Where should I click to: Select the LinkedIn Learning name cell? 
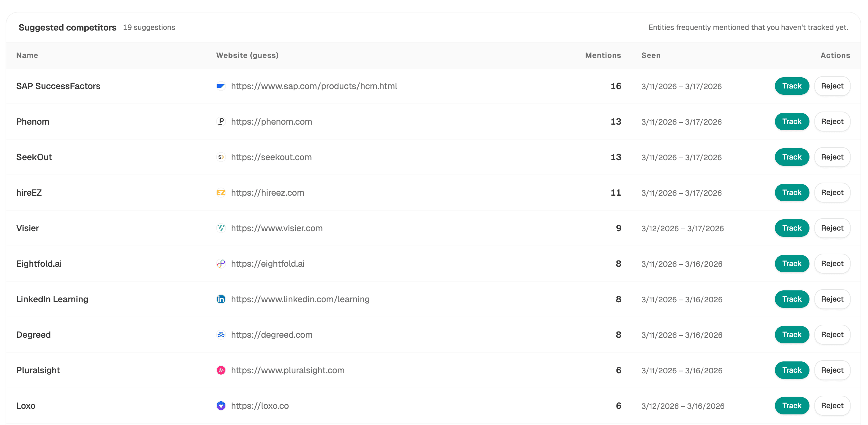52,299
